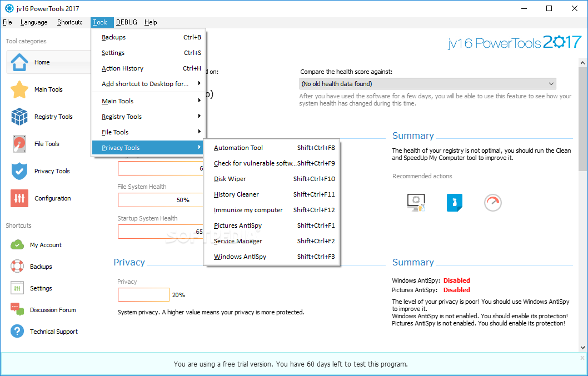This screenshot has height=376, width=588.
Task: Open Discussion Forum chat icon
Action: click(x=17, y=310)
